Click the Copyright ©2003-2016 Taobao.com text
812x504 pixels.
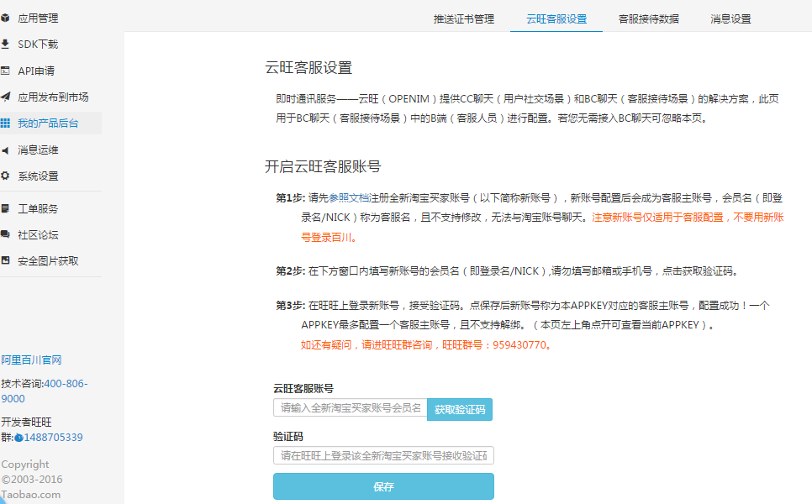tap(32, 479)
